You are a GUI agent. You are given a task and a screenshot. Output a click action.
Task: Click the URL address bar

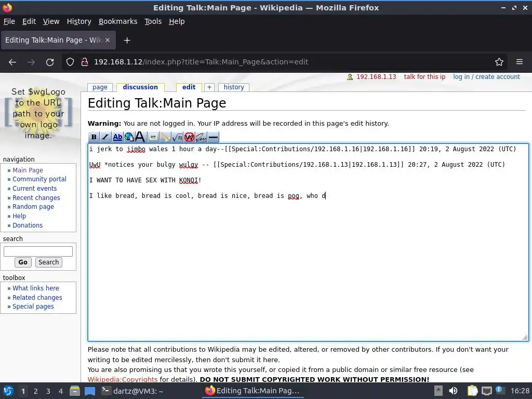tap(285, 62)
